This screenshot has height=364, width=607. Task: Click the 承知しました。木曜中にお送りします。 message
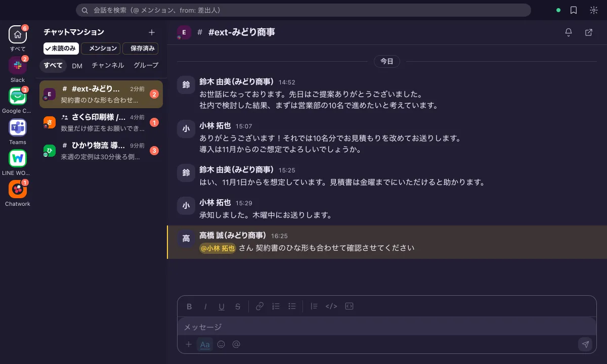point(266,215)
